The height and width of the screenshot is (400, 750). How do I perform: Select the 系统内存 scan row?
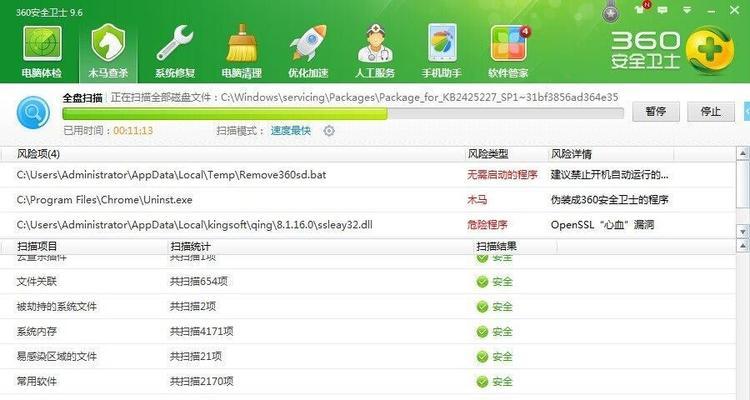367,331
